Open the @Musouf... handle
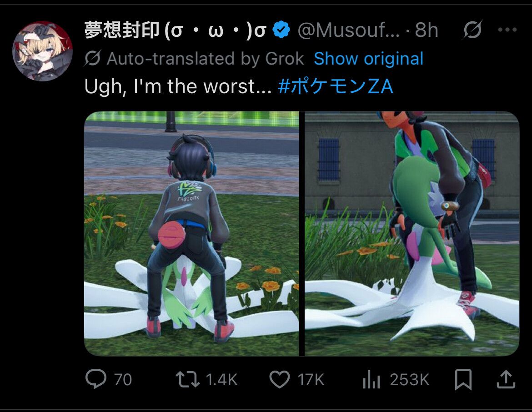The image size is (532, 412). pyautogui.click(x=348, y=30)
